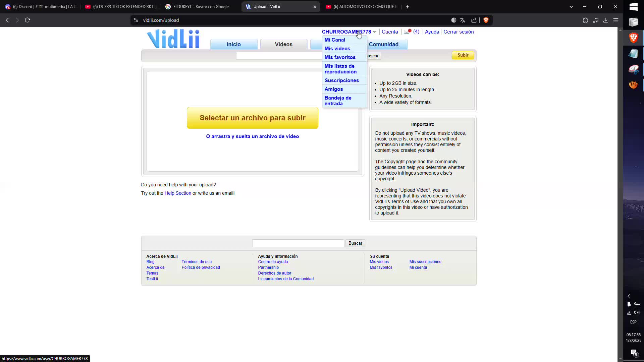Screen dimensions: 644x362
Task: Expand the tab search chevron
Action: pos(571,7)
